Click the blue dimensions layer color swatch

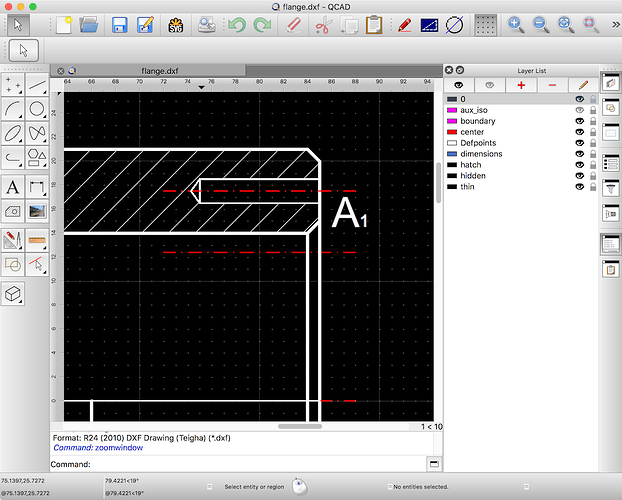[452, 154]
